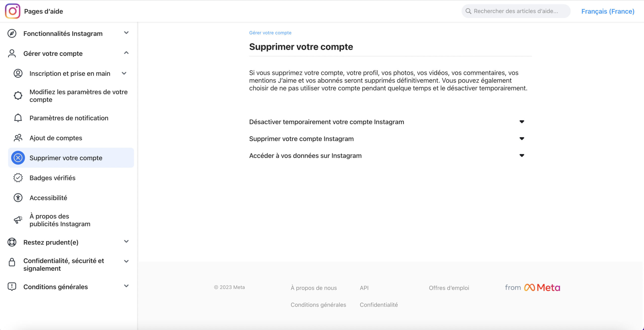Click the compass icon for Fonctionnalités Instagram
644x330 pixels.
12,33
